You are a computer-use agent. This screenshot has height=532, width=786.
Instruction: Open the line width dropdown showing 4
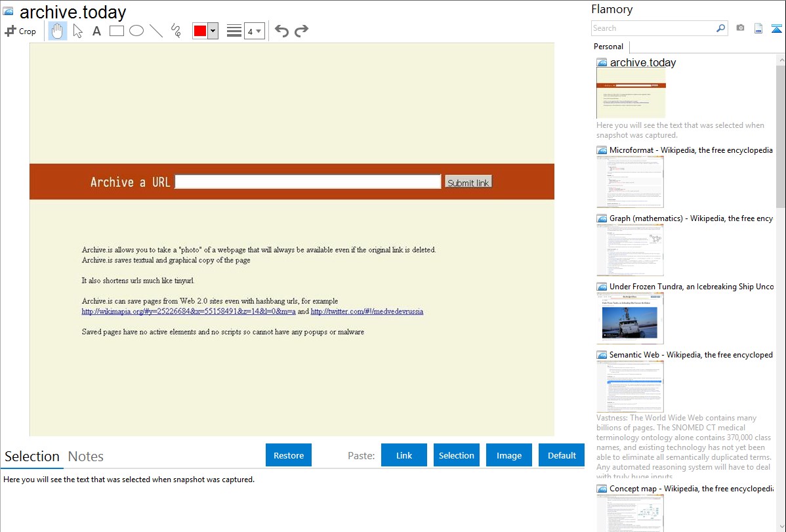click(255, 31)
